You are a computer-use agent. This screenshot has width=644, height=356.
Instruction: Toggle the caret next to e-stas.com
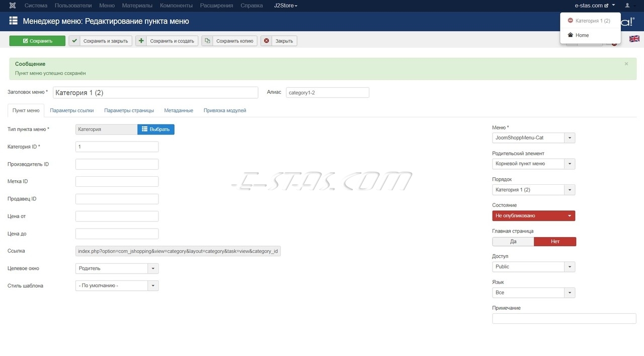coord(614,6)
